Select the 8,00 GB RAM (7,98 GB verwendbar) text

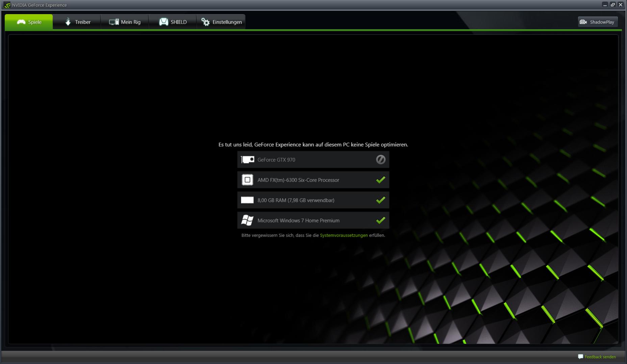click(x=296, y=200)
